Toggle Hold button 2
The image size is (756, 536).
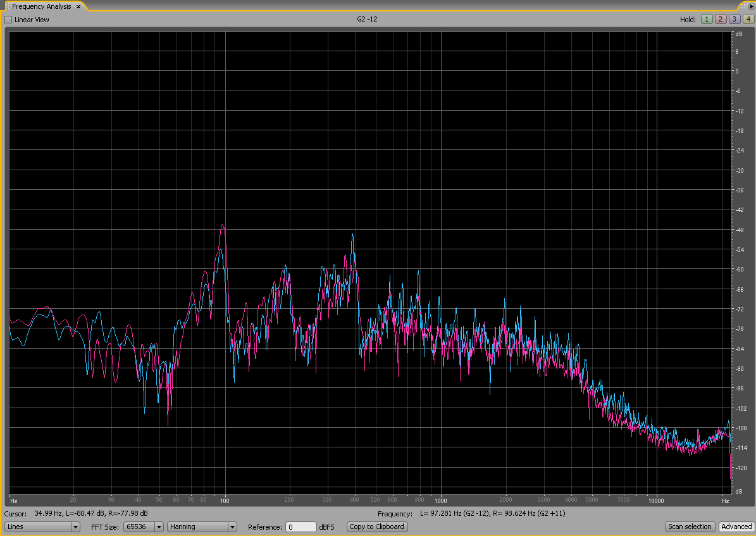721,19
